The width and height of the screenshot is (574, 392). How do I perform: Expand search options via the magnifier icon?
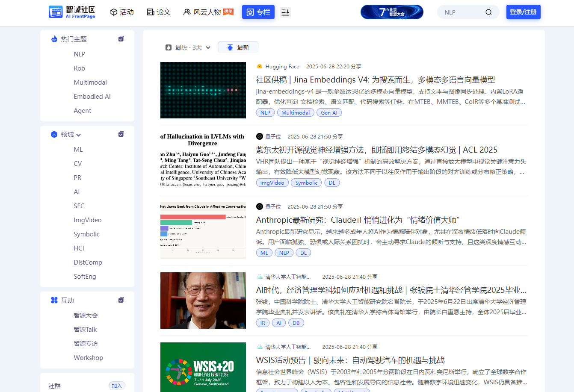(x=488, y=12)
